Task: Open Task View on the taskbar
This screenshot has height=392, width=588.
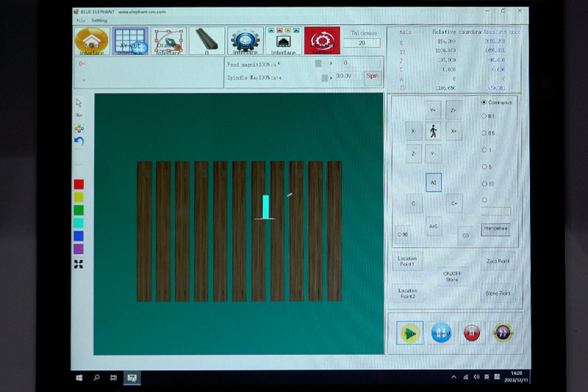Action: 114,378
